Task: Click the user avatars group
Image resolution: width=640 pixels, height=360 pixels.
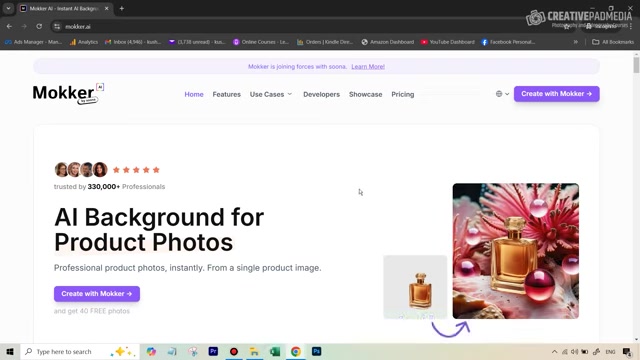Action: (x=81, y=169)
